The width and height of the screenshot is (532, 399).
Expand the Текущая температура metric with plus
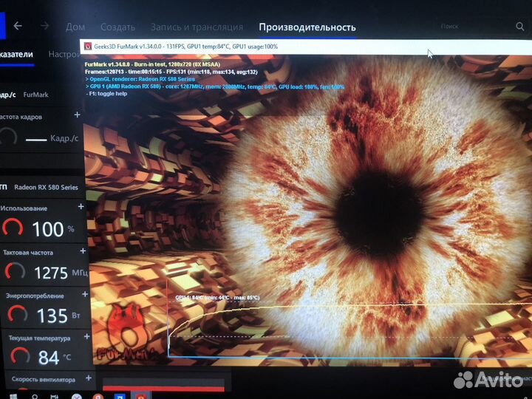pyautogui.click(x=87, y=336)
